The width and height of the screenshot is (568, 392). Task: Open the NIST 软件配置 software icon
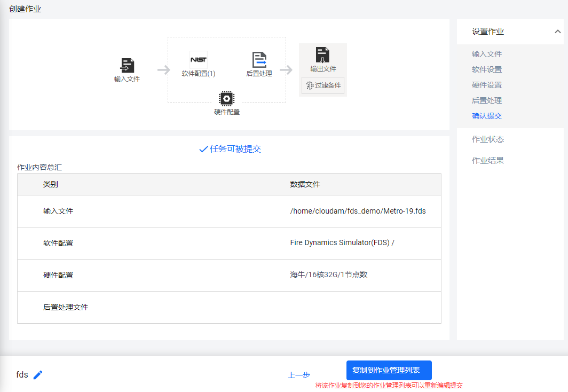click(x=199, y=60)
